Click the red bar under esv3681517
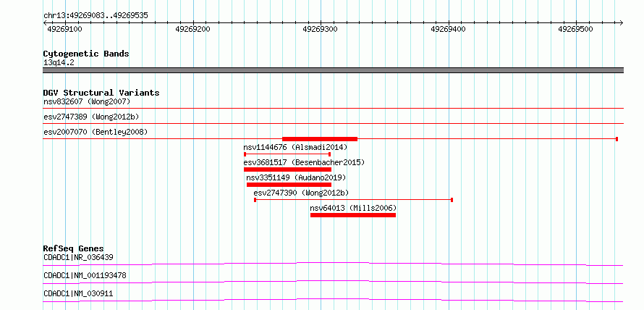Image resolution: width=644 pixels, height=310 pixels. [287, 169]
